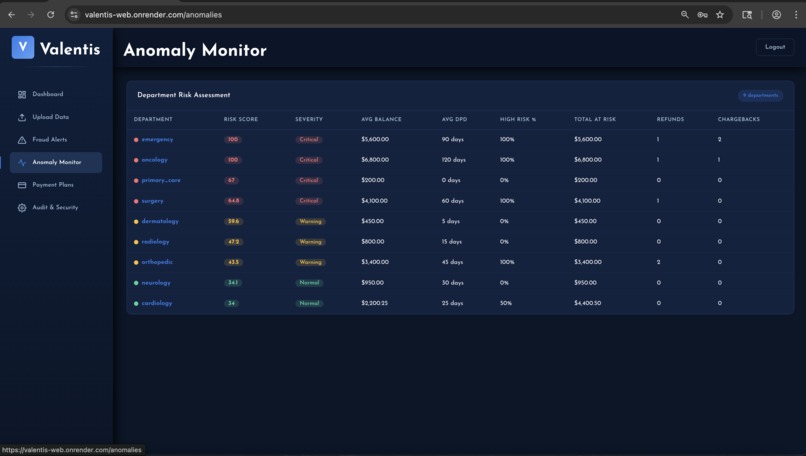Image resolution: width=806 pixels, height=456 pixels.
Task: Go back with browser back arrow
Action: (11, 14)
